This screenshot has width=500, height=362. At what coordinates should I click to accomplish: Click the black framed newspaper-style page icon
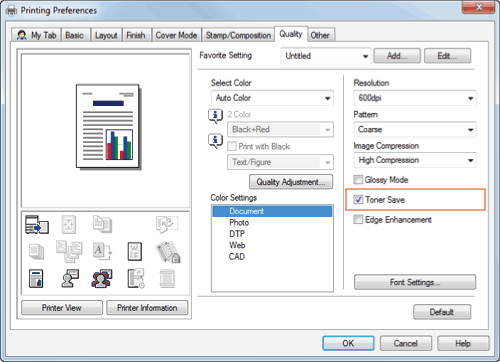[135, 251]
